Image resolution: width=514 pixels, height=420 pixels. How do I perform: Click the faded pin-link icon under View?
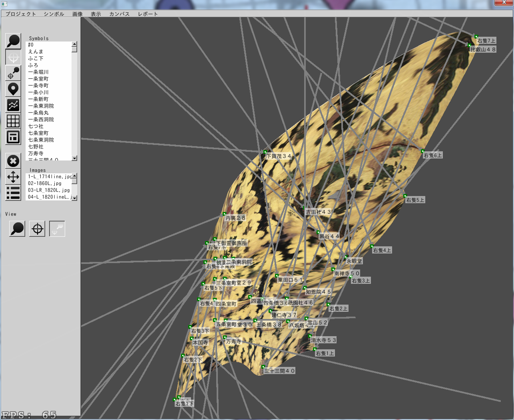click(57, 229)
